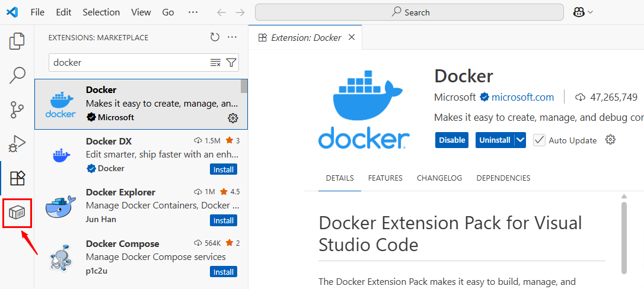The height and width of the screenshot is (289, 644).
Task: Refresh the extensions marketplace list
Action: [x=215, y=37]
